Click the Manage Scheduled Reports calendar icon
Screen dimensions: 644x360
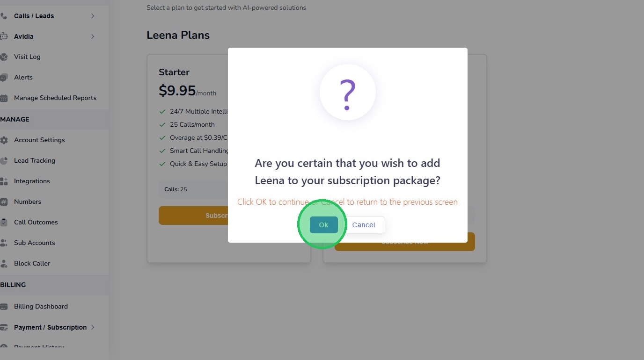pyautogui.click(x=4, y=98)
